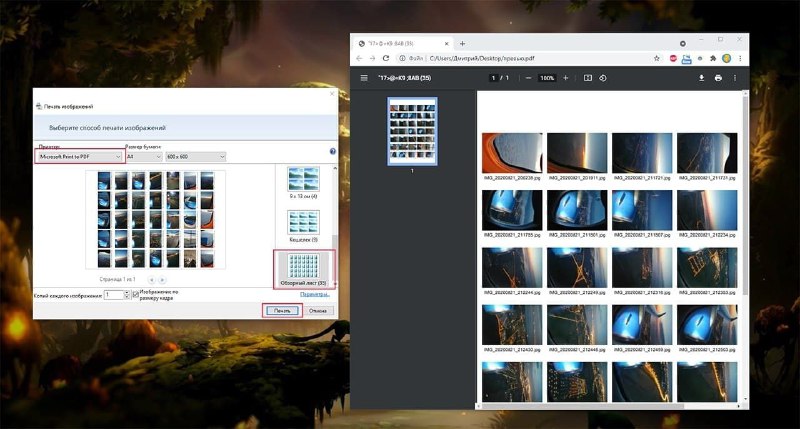Close the print pictures dialog
800x429 pixels.
332,94
